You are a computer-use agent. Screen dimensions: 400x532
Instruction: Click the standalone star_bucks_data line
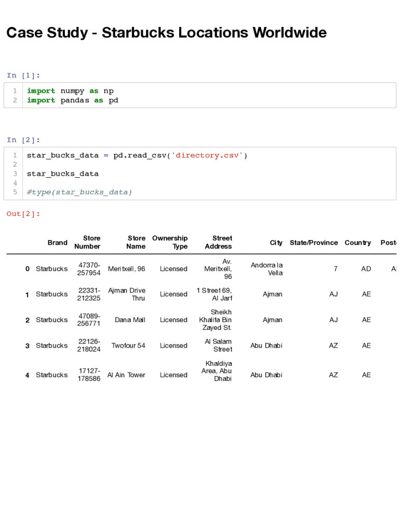(x=63, y=174)
